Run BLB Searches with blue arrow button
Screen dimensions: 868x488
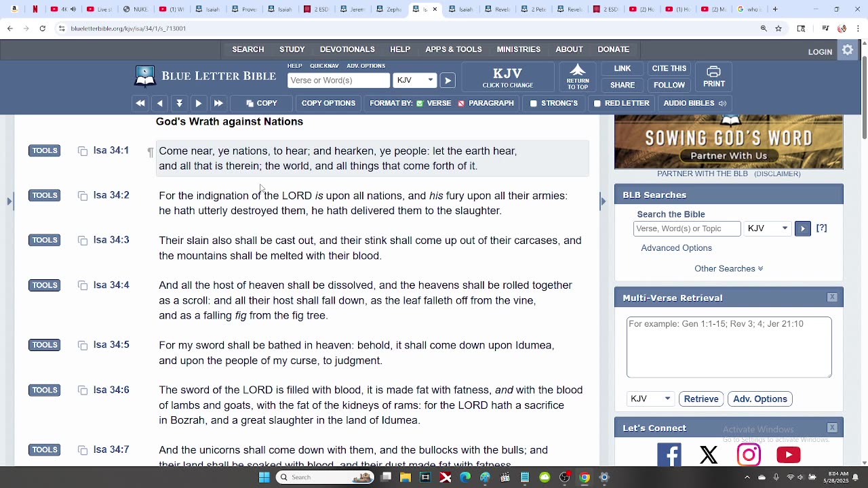click(x=802, y=228)
